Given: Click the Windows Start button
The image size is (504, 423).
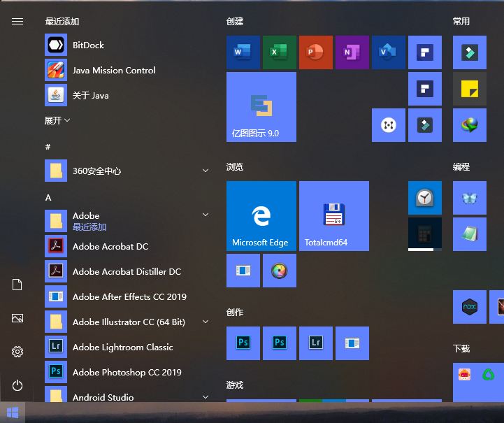Looking at the screenshot, I should [12, 413].
